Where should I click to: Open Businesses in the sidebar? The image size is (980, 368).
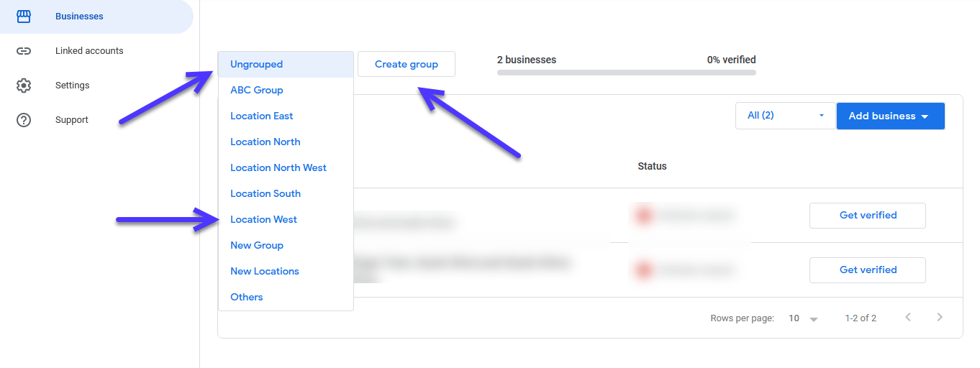tap(96, 17)
